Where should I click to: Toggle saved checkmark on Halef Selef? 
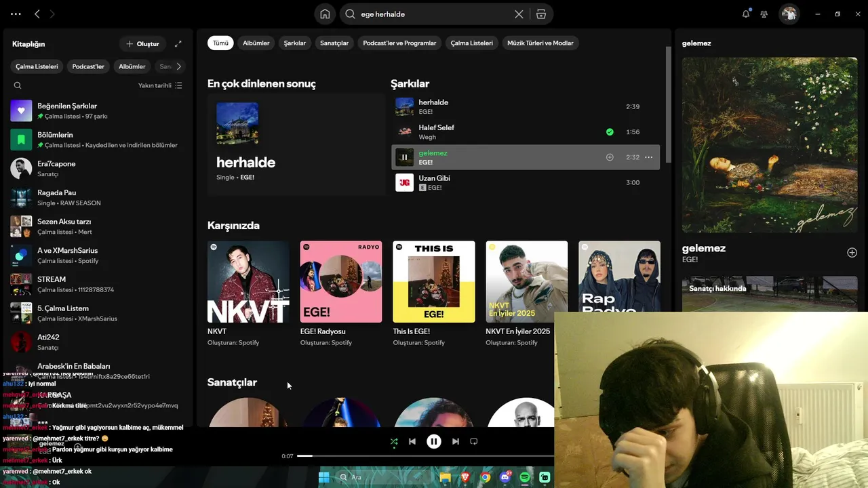pos(610,132)
